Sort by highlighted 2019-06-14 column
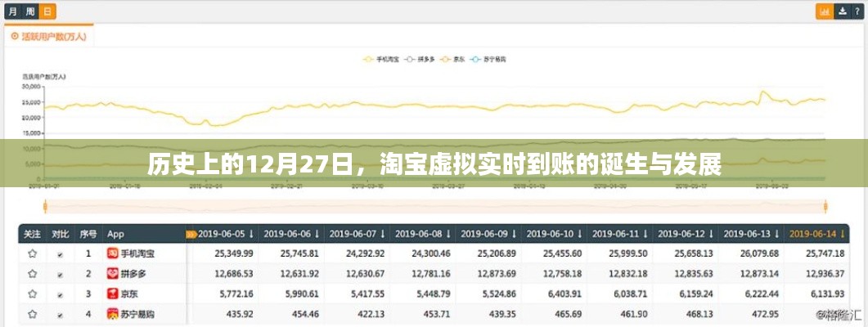This screenshot has height=327, width=868. click(816, 234)
